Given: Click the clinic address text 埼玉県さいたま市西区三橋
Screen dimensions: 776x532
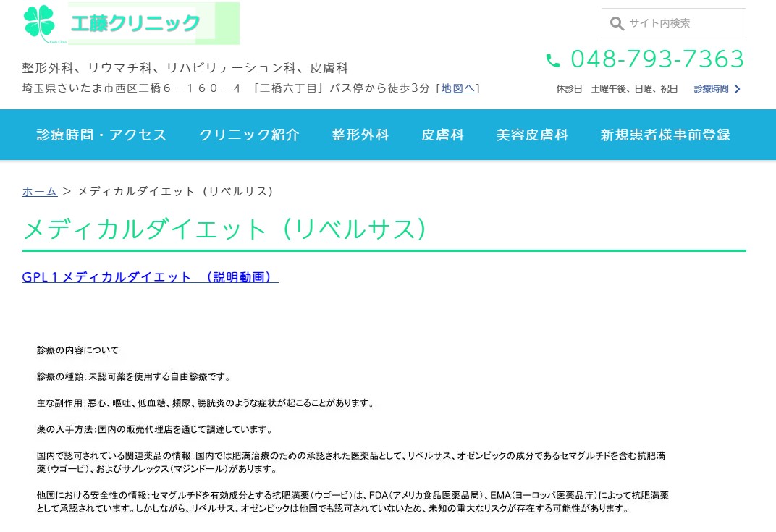Looking at the screenshot, I should [x=226, y=88].
